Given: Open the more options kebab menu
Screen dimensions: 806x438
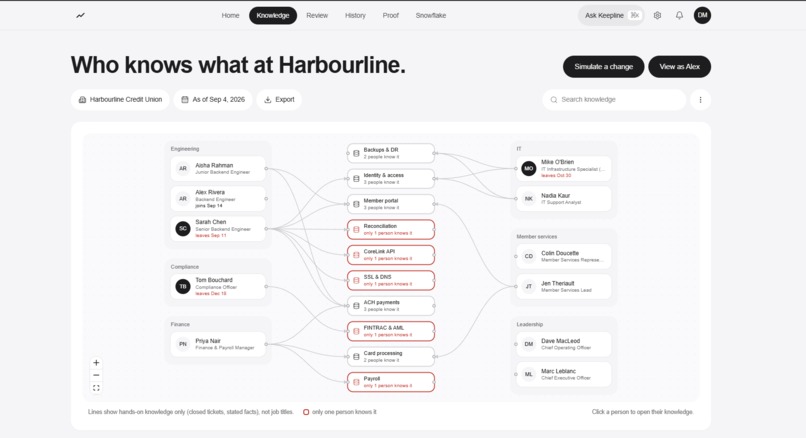Looking at the screenshot, I should click(x=700, y=100).
